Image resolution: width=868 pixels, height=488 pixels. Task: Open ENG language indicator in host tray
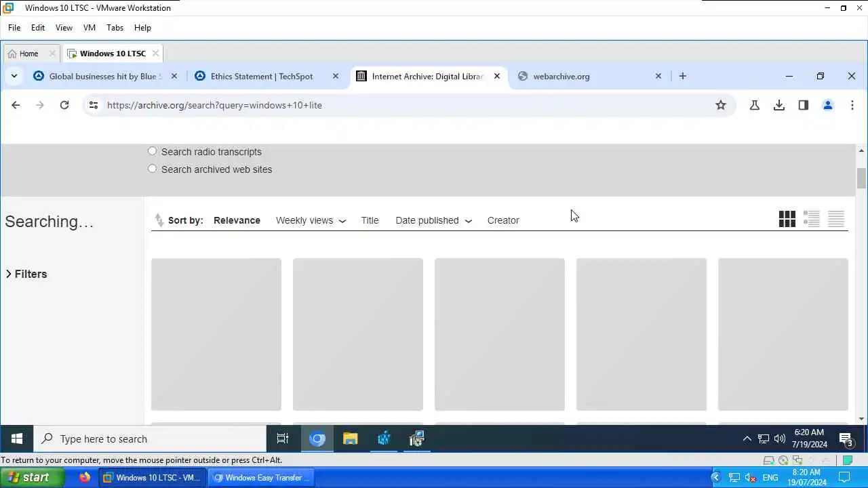[770, 478]
